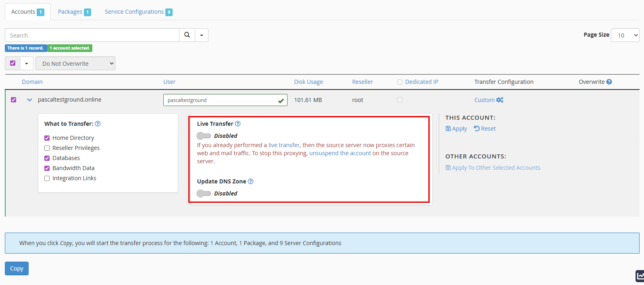Viewport: 644px width, 285px height.
Task: Click the Dedicated IP header label
Action: click(421, 82)
